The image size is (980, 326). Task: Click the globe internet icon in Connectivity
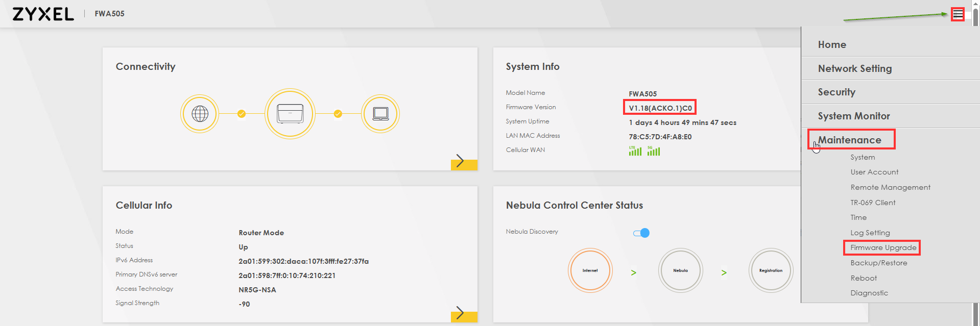200,114
